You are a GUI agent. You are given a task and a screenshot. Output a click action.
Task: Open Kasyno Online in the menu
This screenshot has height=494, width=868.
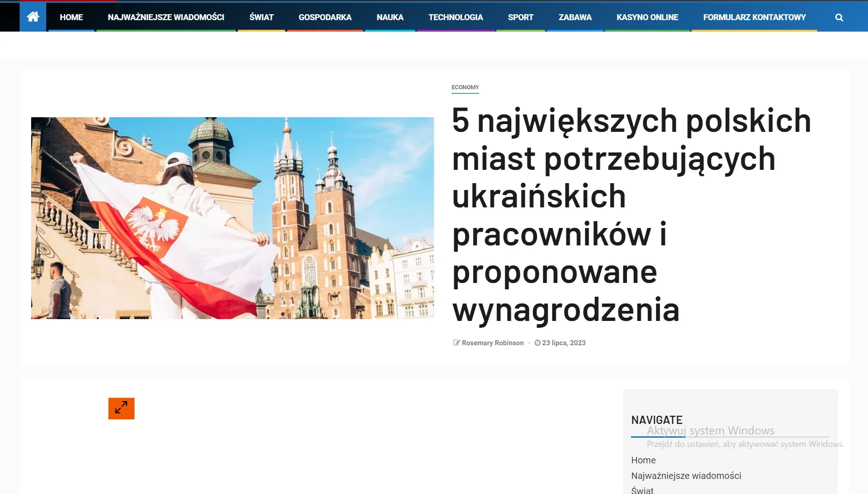tap(647, 17)
